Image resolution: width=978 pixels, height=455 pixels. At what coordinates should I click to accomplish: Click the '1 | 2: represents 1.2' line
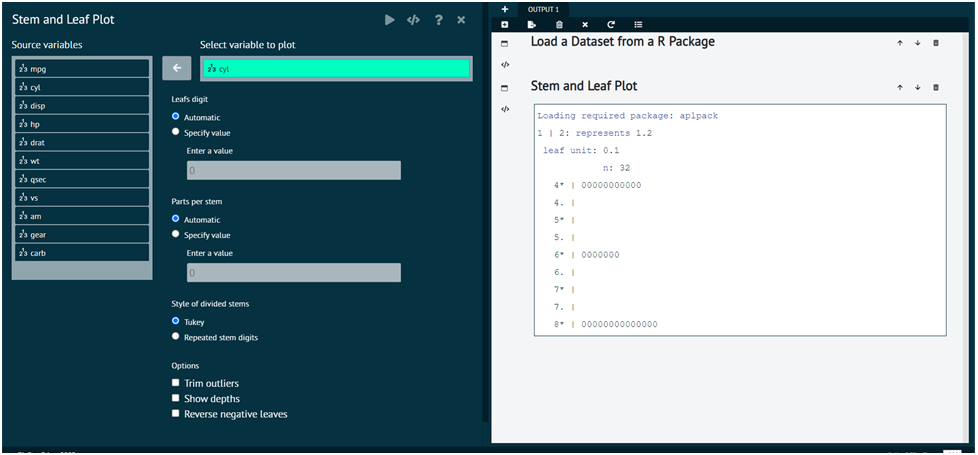(595, 134)
